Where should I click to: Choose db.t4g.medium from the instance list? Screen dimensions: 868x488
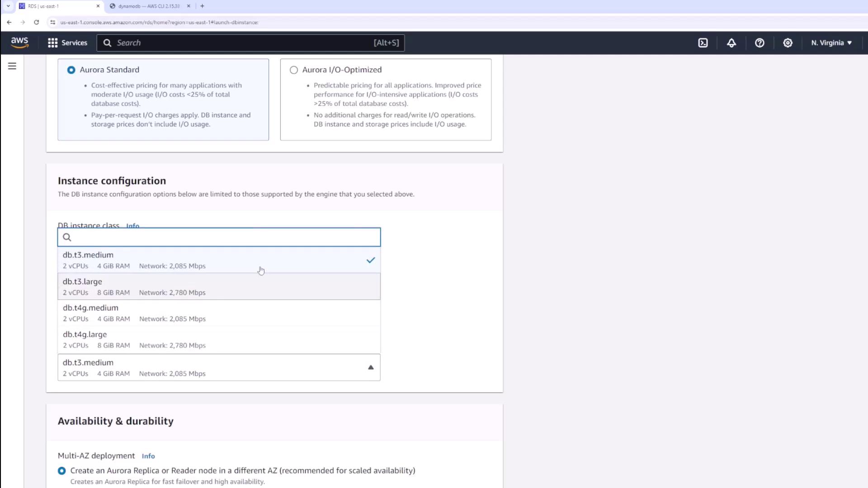click(219, 313)
